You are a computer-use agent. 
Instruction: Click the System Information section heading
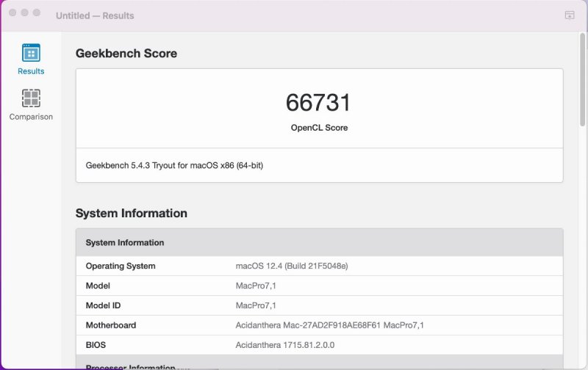click(132, 214)
